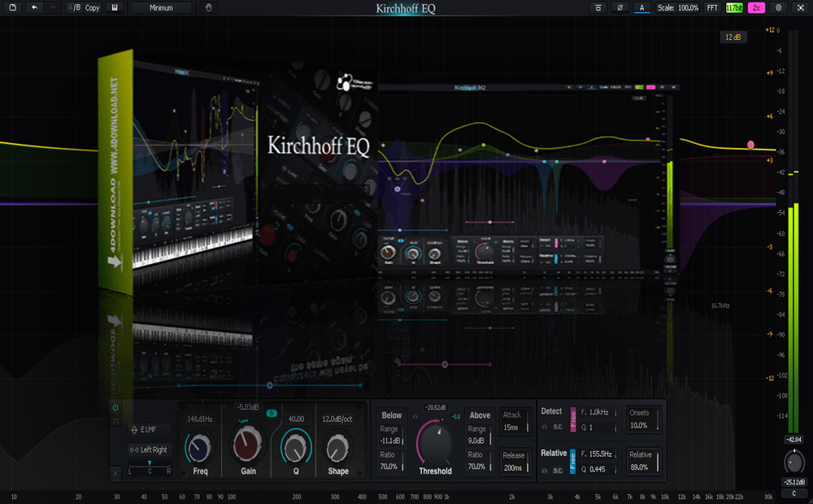Edit the 148.61Hz frequency value field

(x=200, y=419)
